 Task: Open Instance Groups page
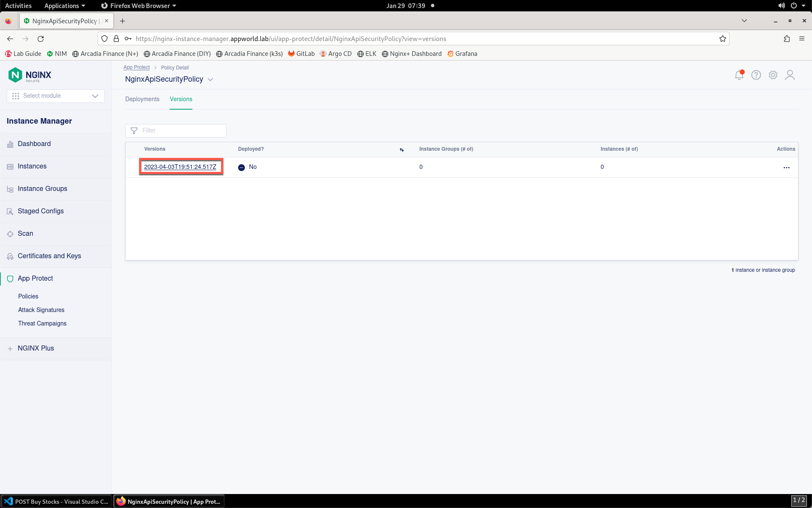(42, 189)
